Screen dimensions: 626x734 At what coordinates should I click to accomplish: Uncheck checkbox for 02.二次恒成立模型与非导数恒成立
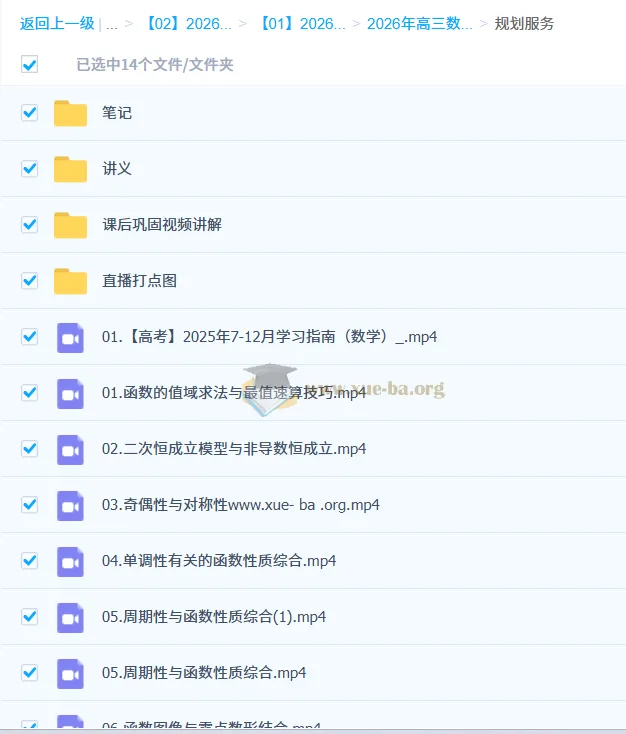coord(29,448)
